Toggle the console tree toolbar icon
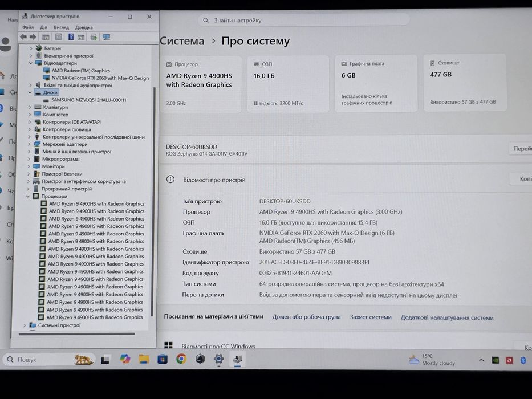Screen dimensions: 532x399 tap(46, 37)
